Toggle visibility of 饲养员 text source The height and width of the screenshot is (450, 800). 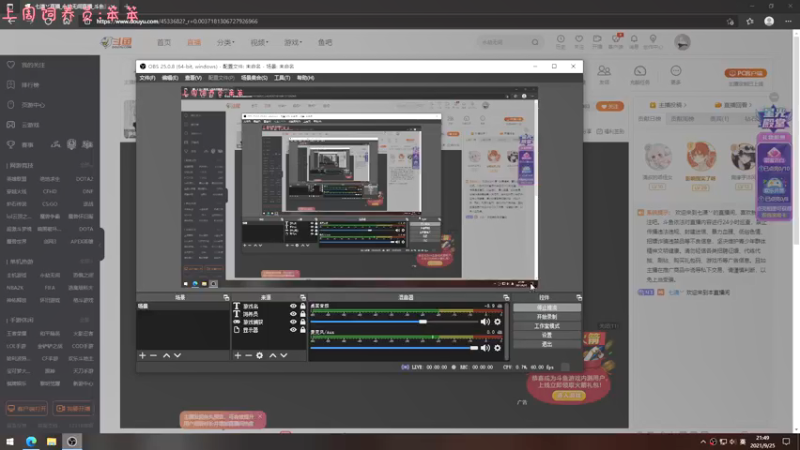tap(293, 314)
